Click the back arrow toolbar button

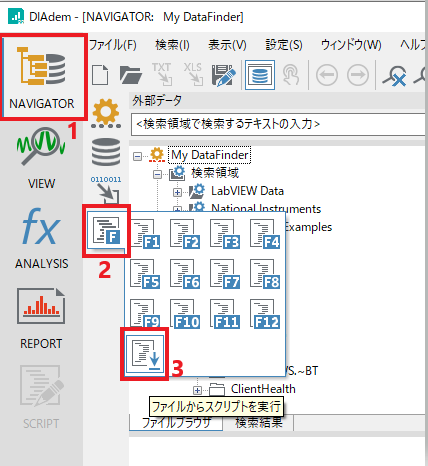tap(327, 75)
